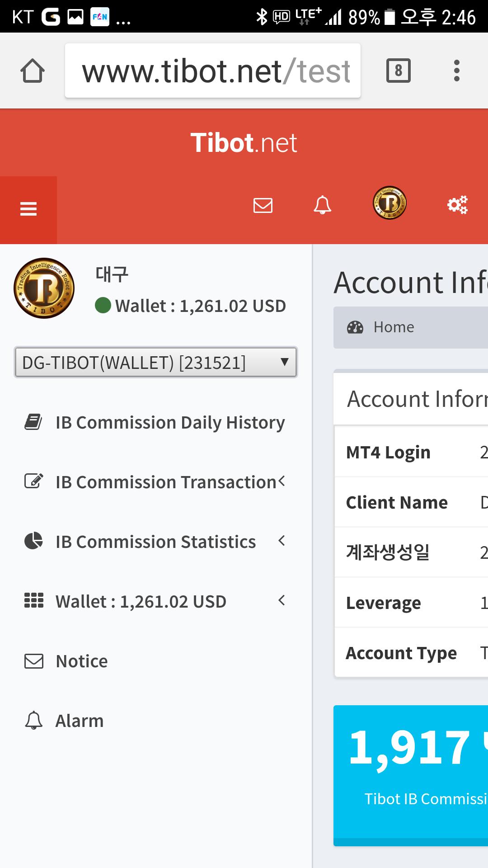Open IB Commission Transaction menu item
This screenshot has height=868, width=488.
pyautogui.click(x=156, y=482)
